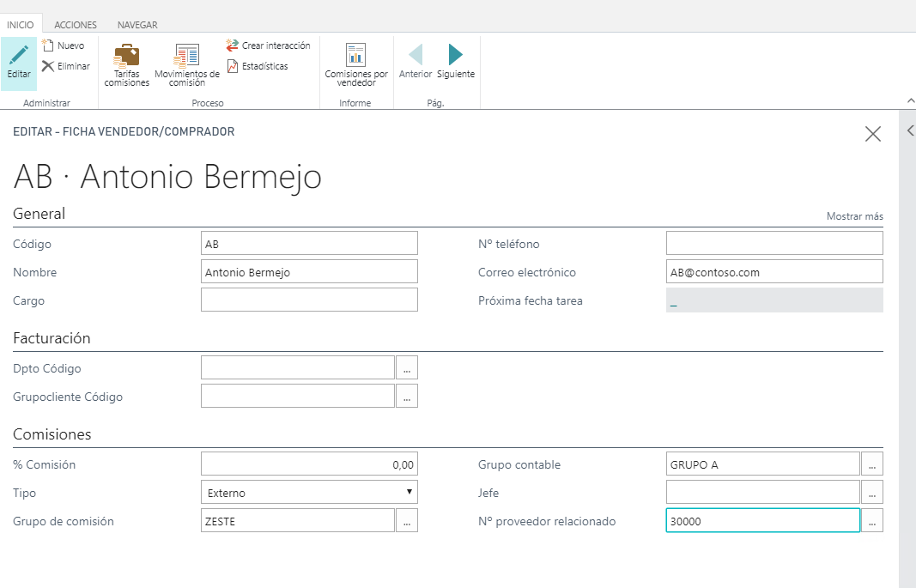This screenshot has width=916, height=588.
Task: Create a new record with Nuevo
Action: click(x=63, y=45)
